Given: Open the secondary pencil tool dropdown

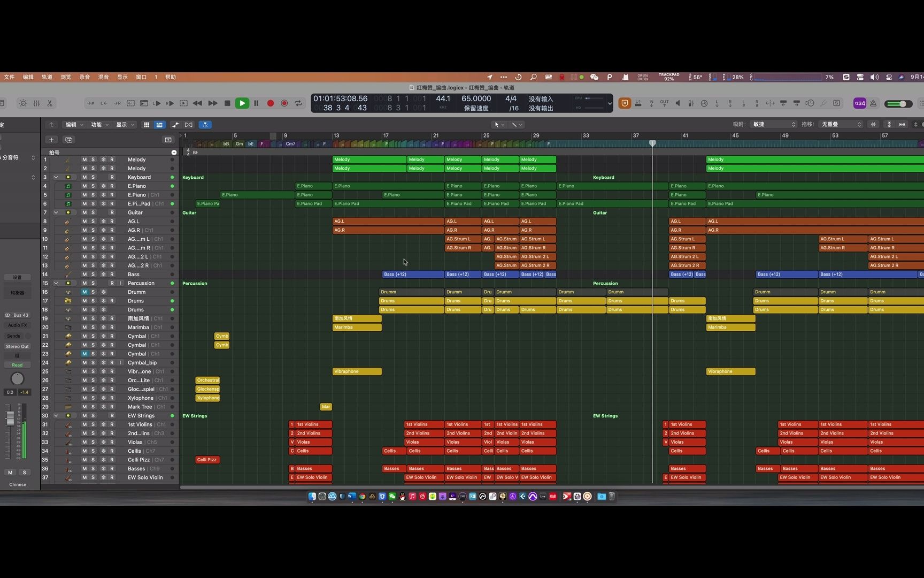Looking at the screenshot, I should pos(517,125).
